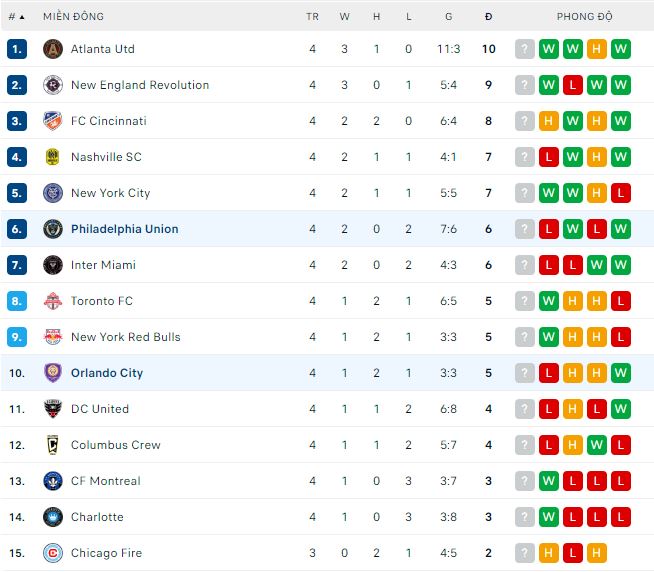Click Nashville SC's red L form badge
The height and width of the screenshot is (572, 654).
[548, 157]
